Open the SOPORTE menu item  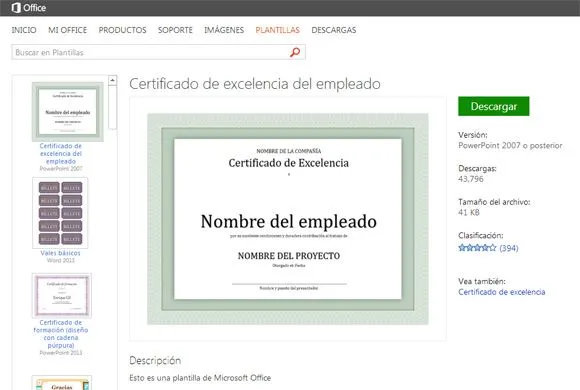pyautogui.click(x=175, y=30)
